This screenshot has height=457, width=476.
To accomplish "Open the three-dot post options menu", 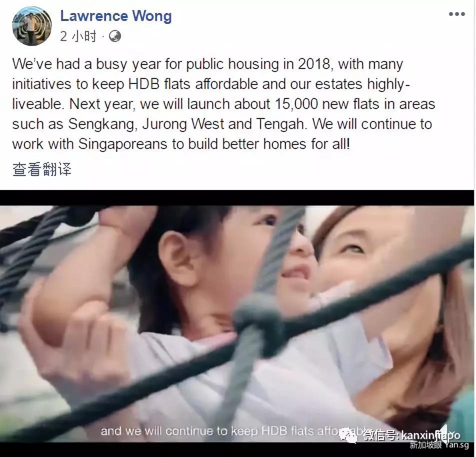I will 457,14.
